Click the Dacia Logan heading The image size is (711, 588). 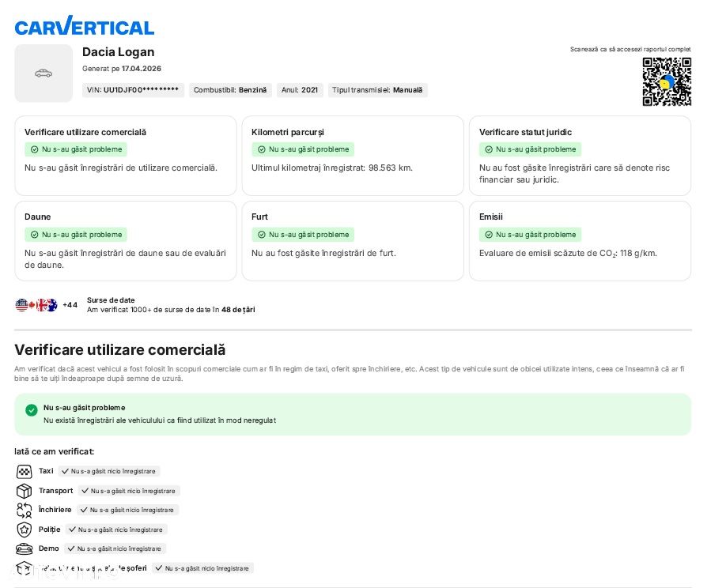point(119,52)
